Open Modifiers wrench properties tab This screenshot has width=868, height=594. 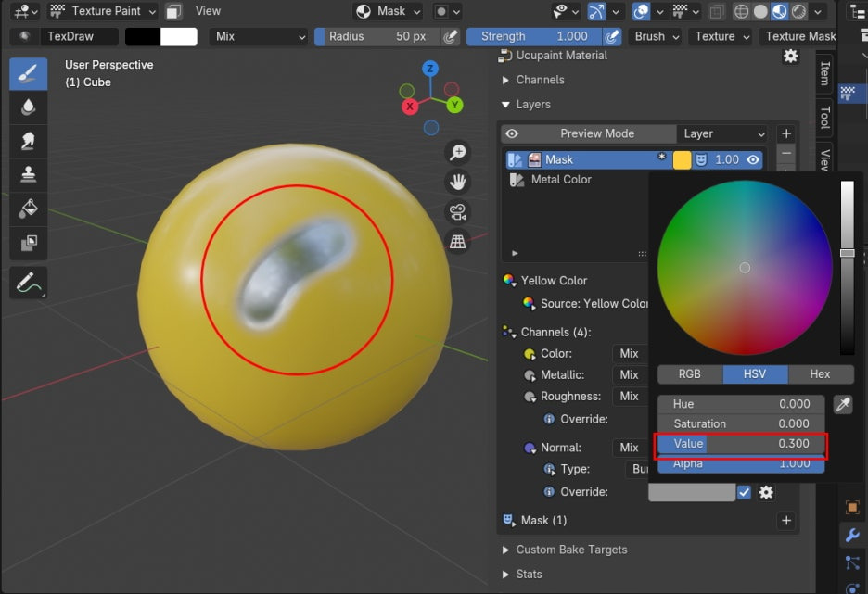[x=852, y=535]
